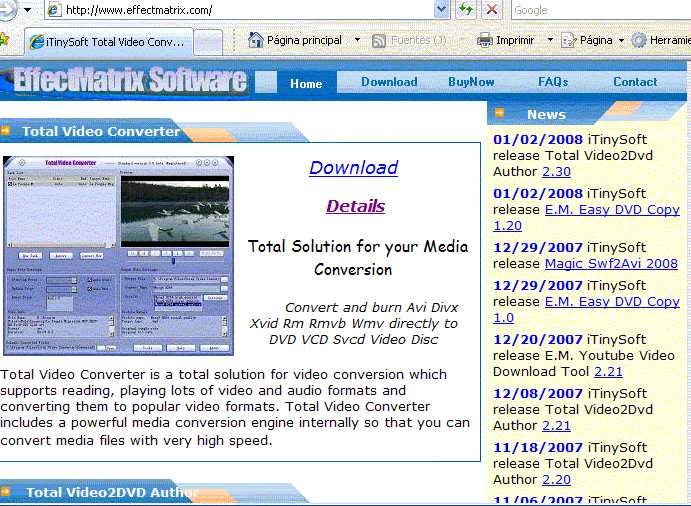Screen dimensions: 691x506
Task: Open the Herramientas gear icon
Action: click(x=639, y=41)
